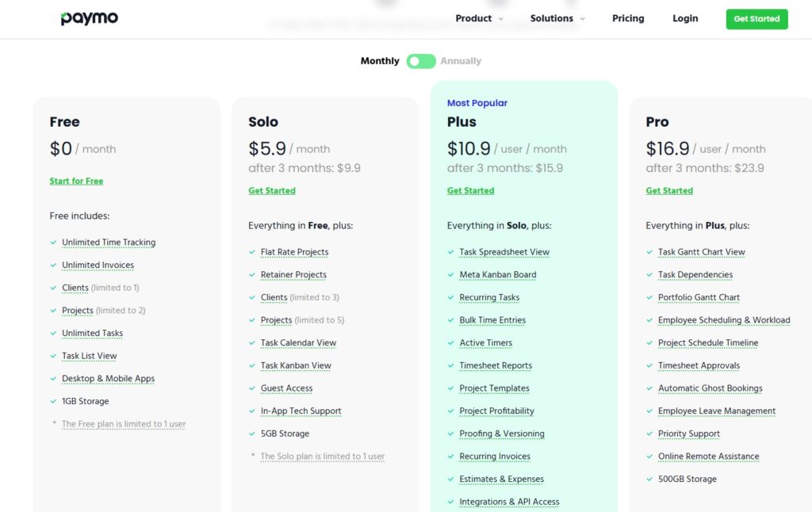Click the green Get Started button
Viewport: 812px width, 512px height.
tap(756, 18)
